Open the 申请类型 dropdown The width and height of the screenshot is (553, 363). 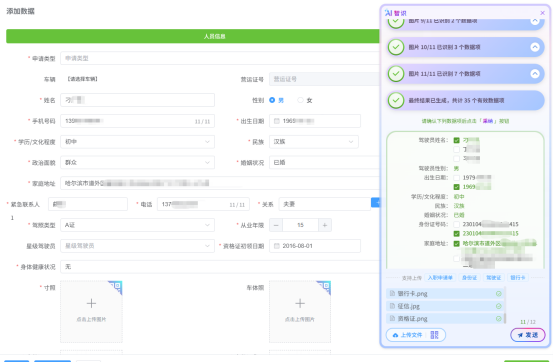(220, 58)
